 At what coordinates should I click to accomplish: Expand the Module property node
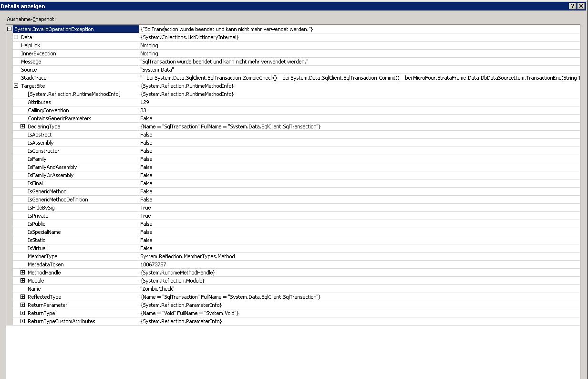[x=22, y=281]
